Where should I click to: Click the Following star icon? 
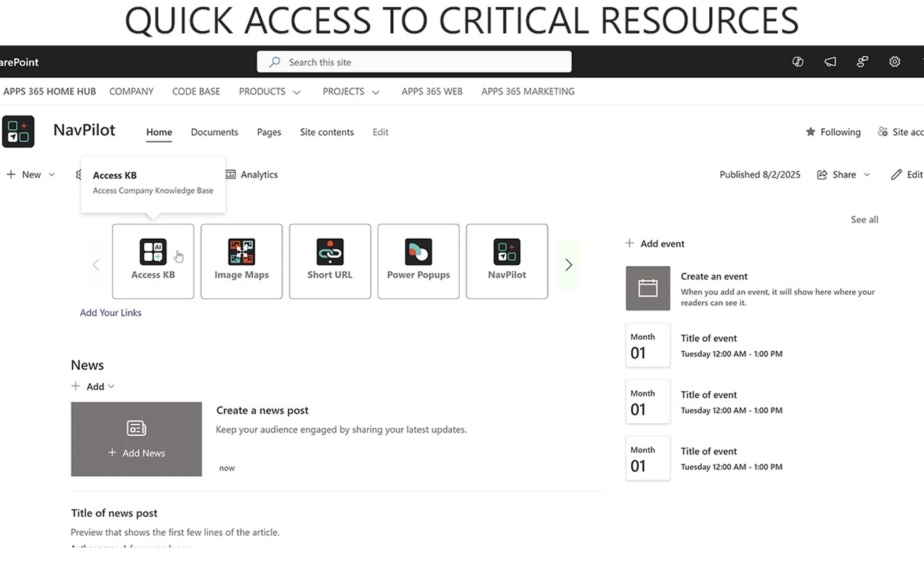click(x=811, y=132)
